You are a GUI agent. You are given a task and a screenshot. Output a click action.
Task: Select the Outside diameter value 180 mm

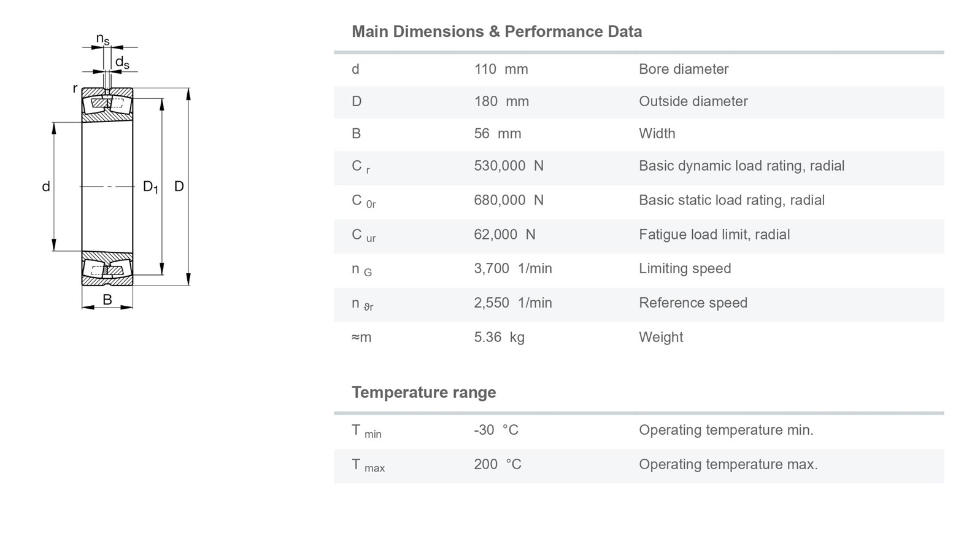click(501, 102)
